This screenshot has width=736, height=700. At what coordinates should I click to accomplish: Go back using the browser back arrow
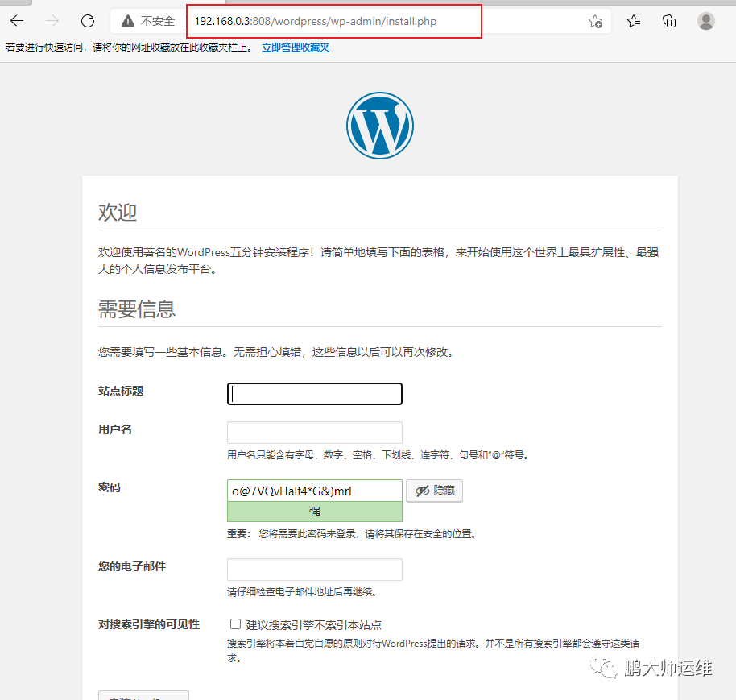tap(17, 21)
